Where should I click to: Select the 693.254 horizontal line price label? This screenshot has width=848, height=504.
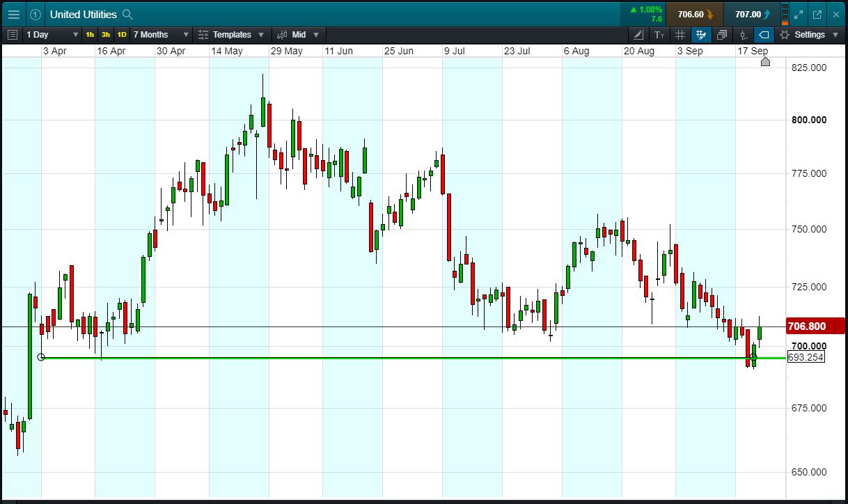[x=806, y=358]
